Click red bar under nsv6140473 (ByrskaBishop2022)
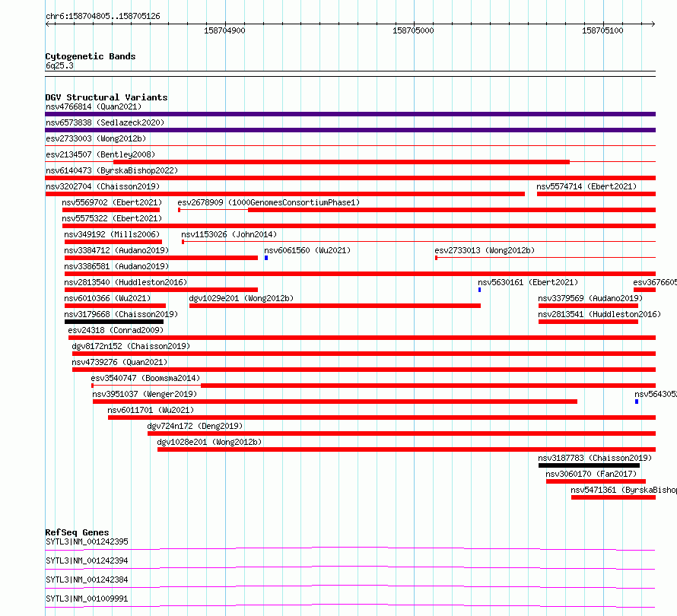This screenshot has height=616, width=677. (x=350, y=178)
